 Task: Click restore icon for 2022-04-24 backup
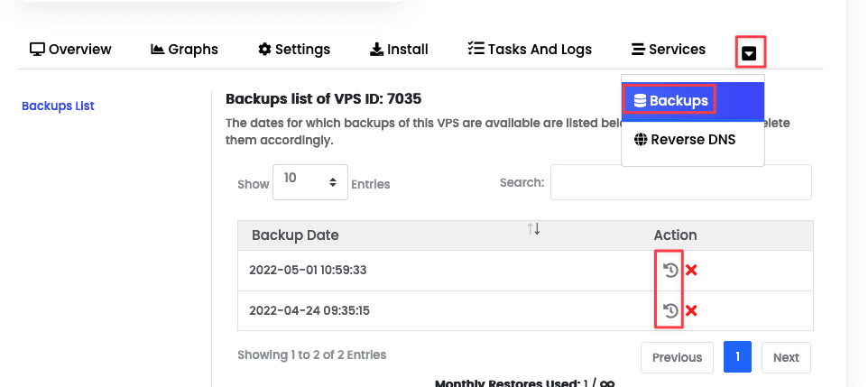tap(670, 311)
